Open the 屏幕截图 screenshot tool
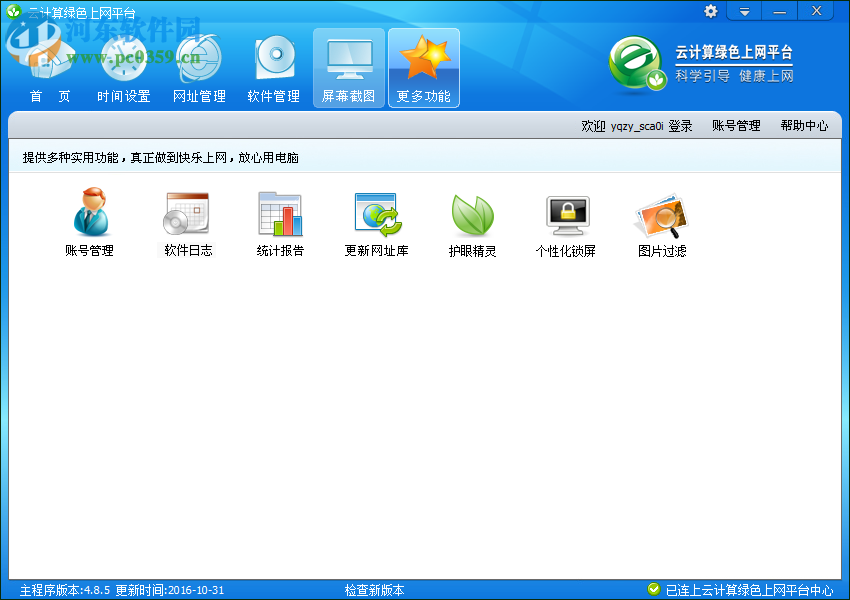This screenshot has height=600, width=850. [x=348, y=65]
